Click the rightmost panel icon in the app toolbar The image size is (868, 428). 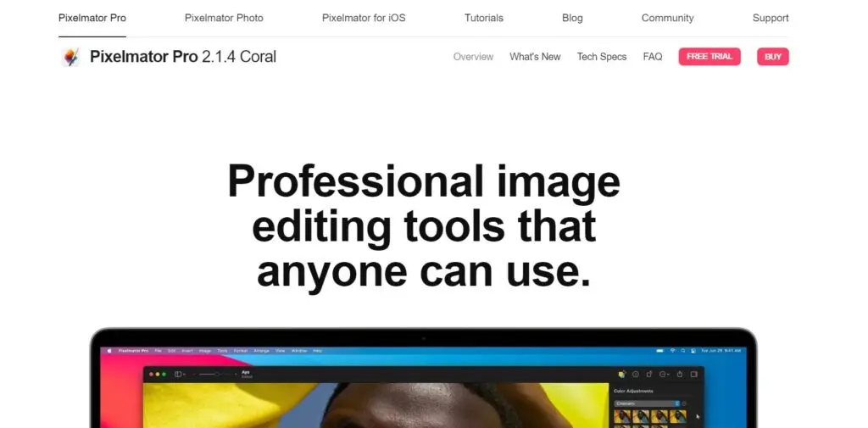693,374
